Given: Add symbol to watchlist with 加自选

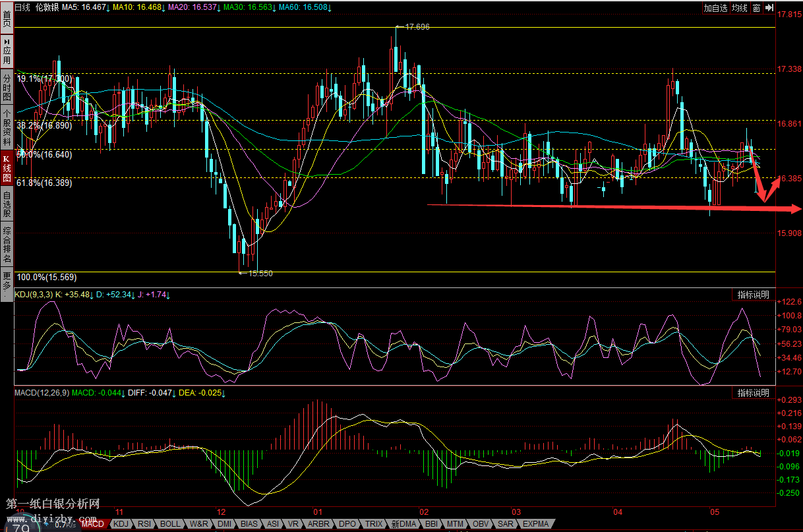Looking at the screenshot, I should point(715,8).
